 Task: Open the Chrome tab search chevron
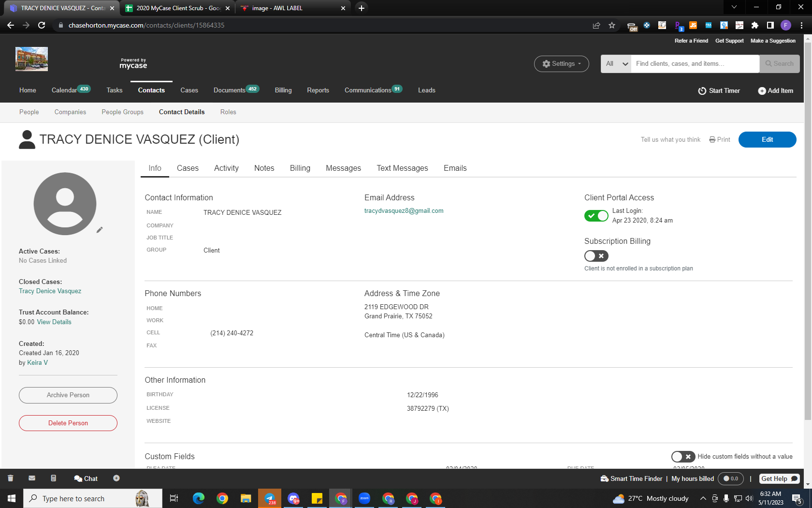[734, 7]
